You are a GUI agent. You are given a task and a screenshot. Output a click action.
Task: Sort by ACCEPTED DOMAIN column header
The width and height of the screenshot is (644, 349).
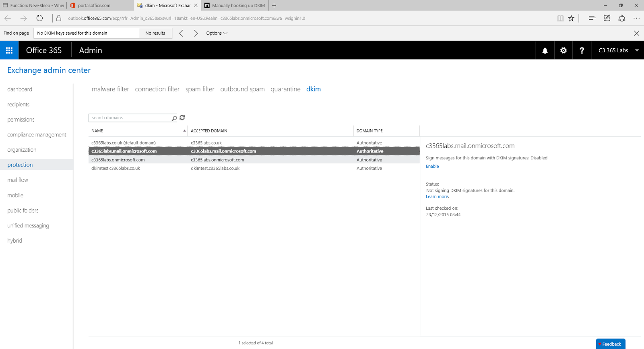pos(270,131)
